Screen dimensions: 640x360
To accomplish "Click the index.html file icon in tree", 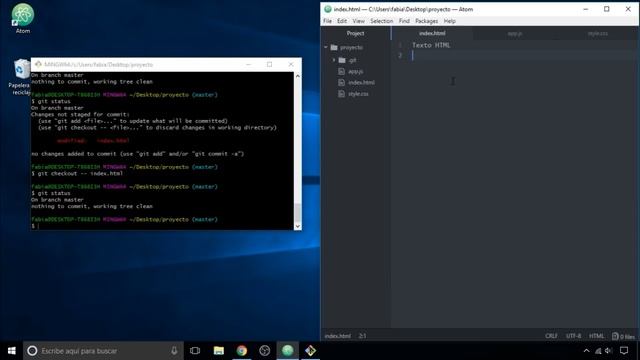I will [342, 82].
